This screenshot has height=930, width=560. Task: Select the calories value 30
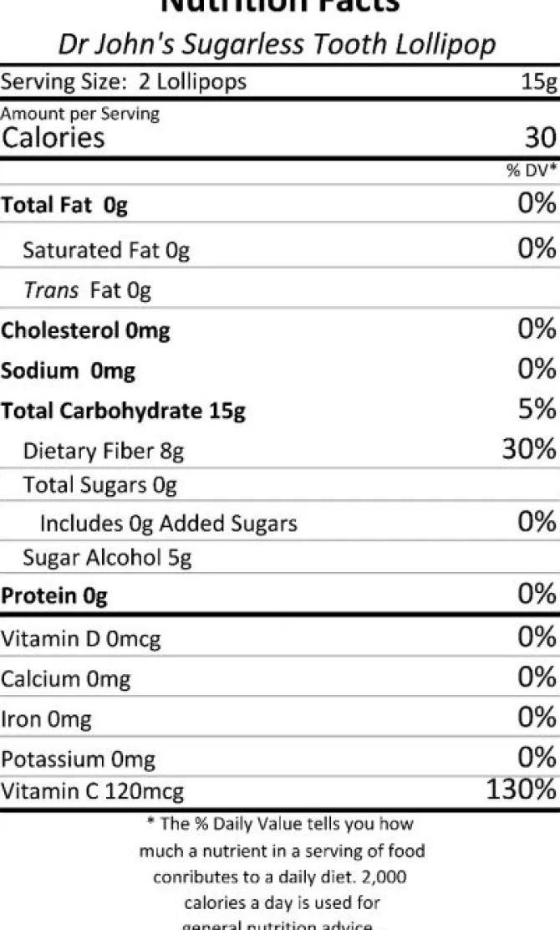click(541, 138)
